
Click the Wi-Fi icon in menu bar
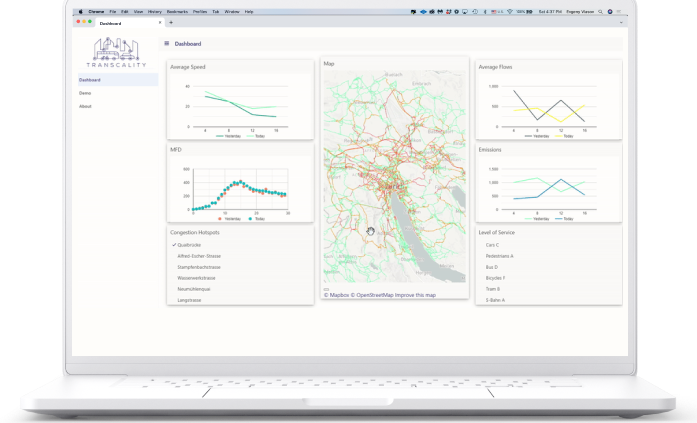[x=510, y=12]
